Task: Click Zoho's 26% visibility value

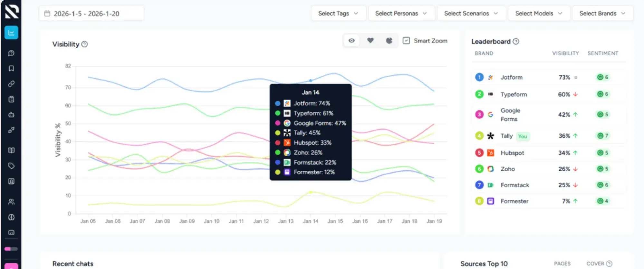Action: pyautogui.click(x=564, y=169)
